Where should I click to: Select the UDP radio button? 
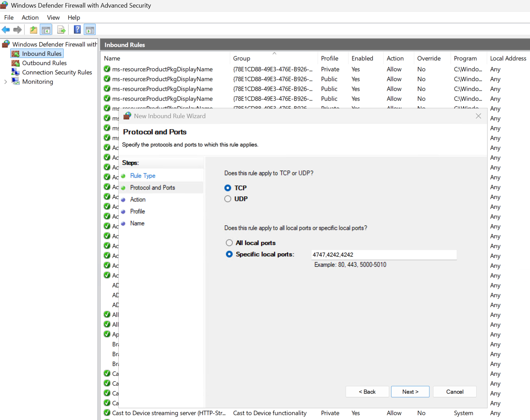(x=228, y=199)
